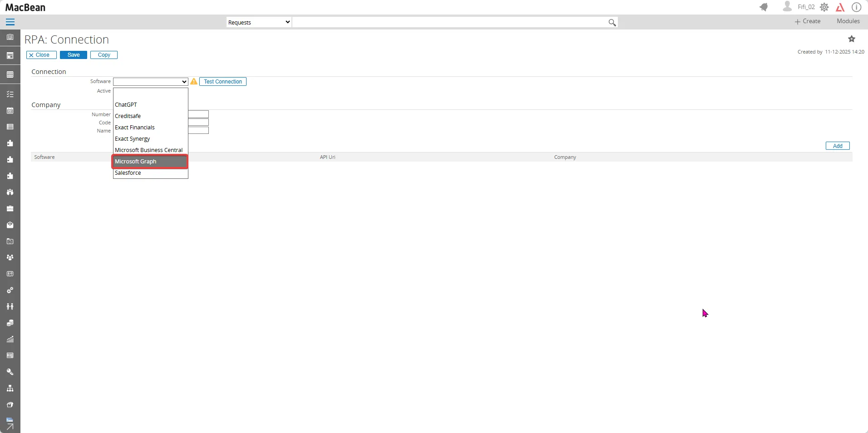Click the briefcase icon in the sidebar
This screenshot has width=868, height=433.
tap(10, 209)
